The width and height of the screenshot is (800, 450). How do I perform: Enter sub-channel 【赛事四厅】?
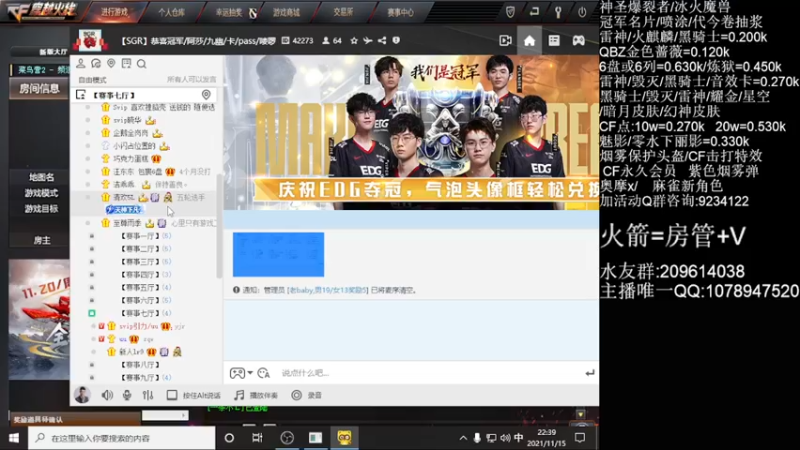pyautogui.click(x=140, y=274)
